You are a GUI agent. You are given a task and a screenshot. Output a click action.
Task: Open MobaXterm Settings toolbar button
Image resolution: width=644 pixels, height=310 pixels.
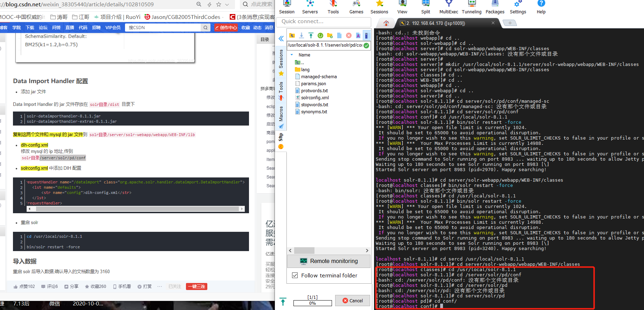tap(518, 7)
